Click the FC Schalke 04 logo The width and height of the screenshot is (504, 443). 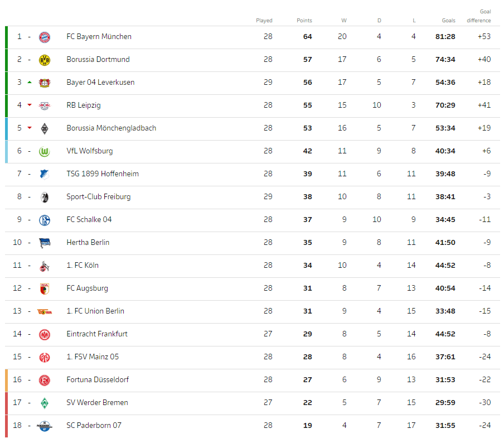[x=45, y=220]
